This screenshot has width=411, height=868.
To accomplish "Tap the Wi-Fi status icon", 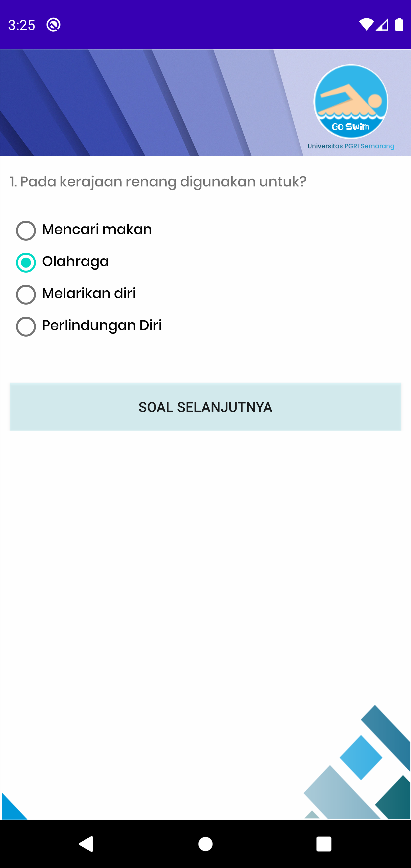I will [x=366, y=25].
